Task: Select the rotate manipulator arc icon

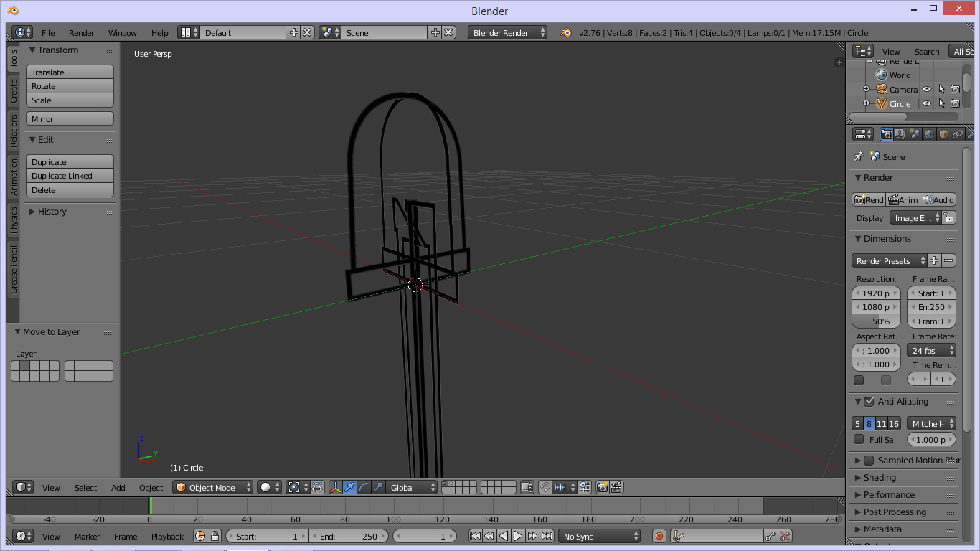Action: coord(364,487)
